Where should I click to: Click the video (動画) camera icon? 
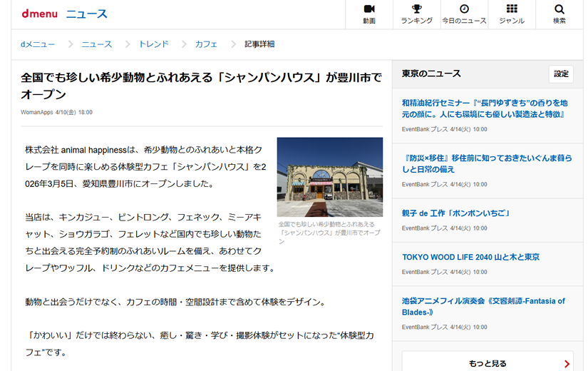point(368,9)
